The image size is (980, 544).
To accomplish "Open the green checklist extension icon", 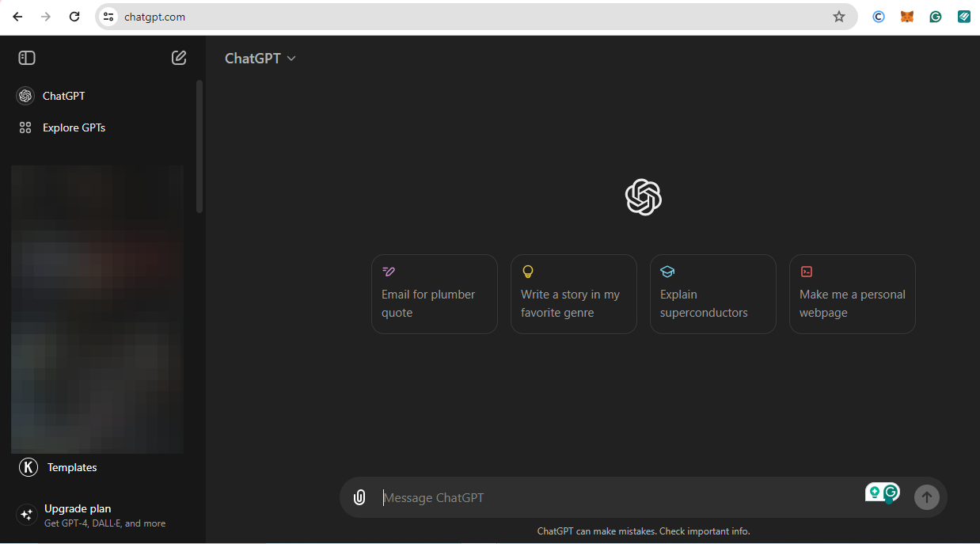I will tap(964, 17).
